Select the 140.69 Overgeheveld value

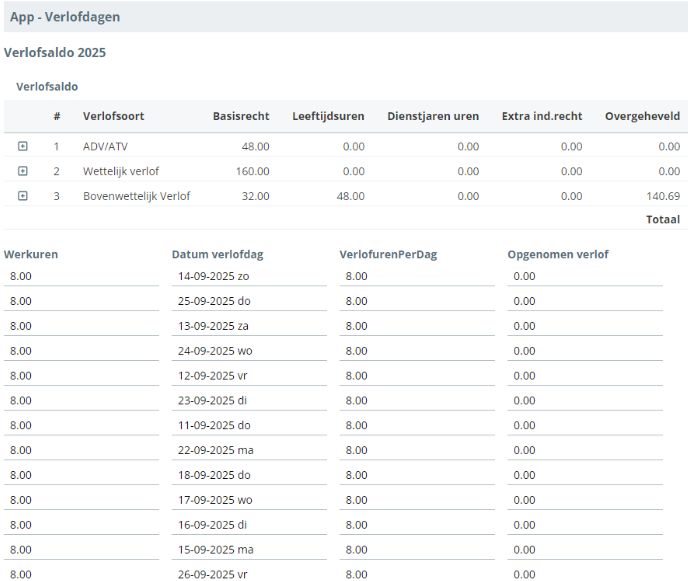tap(662, 196)
